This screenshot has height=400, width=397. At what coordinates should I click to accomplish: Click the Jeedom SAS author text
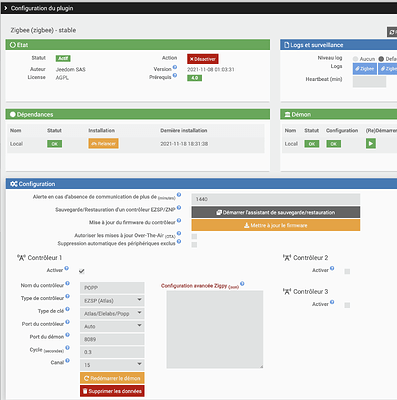point(71,70)
